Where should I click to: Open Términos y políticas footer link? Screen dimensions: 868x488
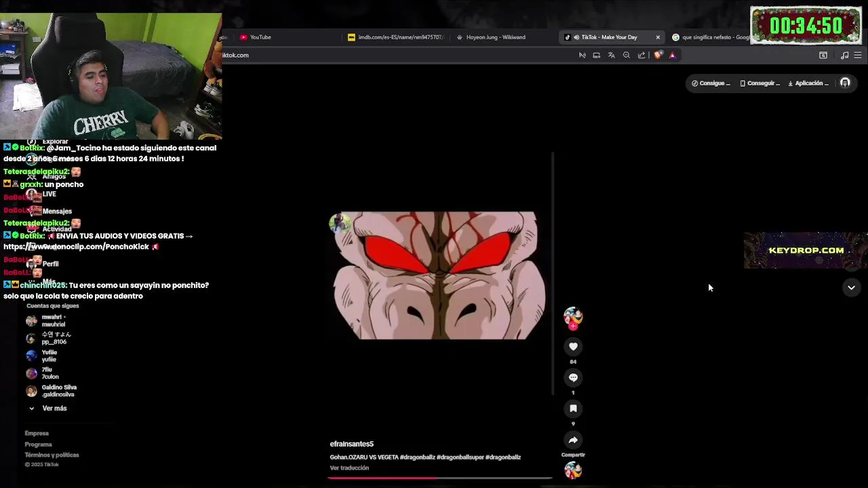(x=52, y=455)
